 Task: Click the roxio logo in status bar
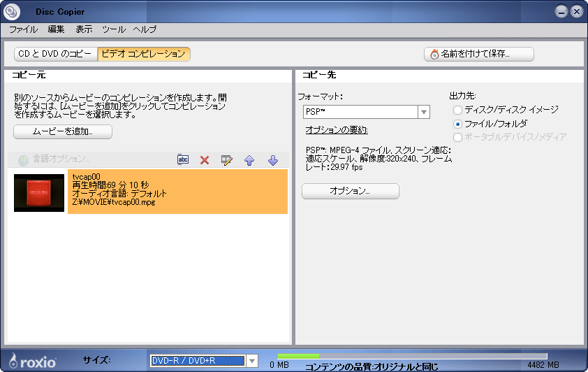pyautogui.click(x=33, y=361)
